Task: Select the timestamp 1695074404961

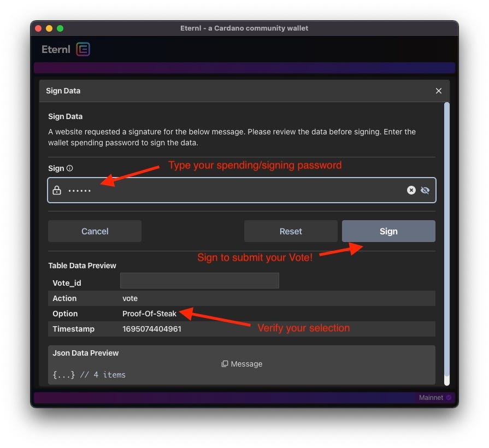Action: tap(152, 329)
